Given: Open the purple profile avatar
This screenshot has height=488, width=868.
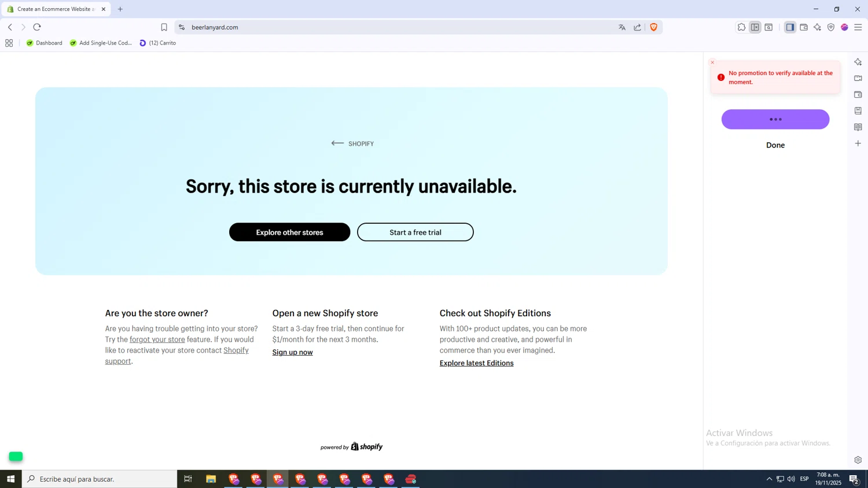Looking at the screenshot, I should coord(844,27).
